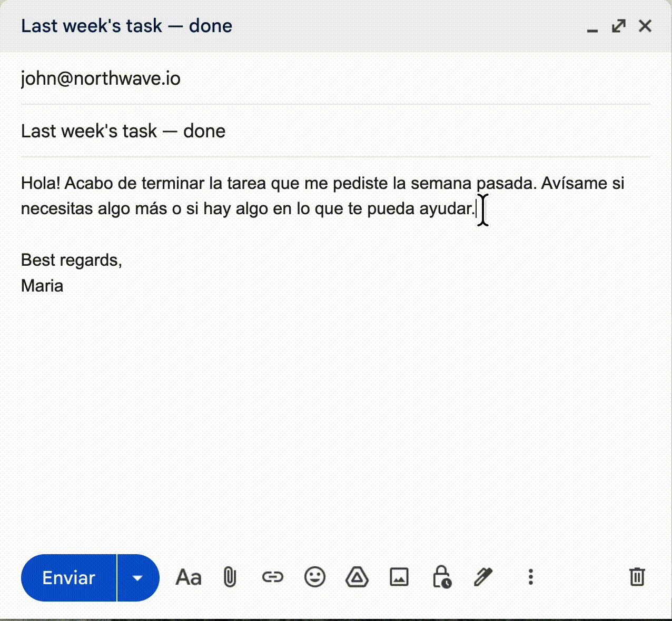Screen dimensions: 672x621
Task: Click the compose window title bar text
Action: click(x=126, y=26)
